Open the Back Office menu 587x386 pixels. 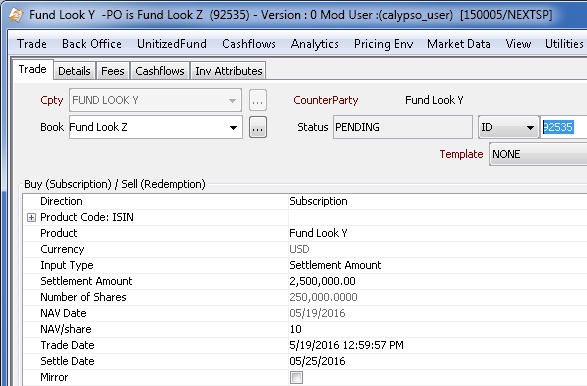click(x=92, y=44)
